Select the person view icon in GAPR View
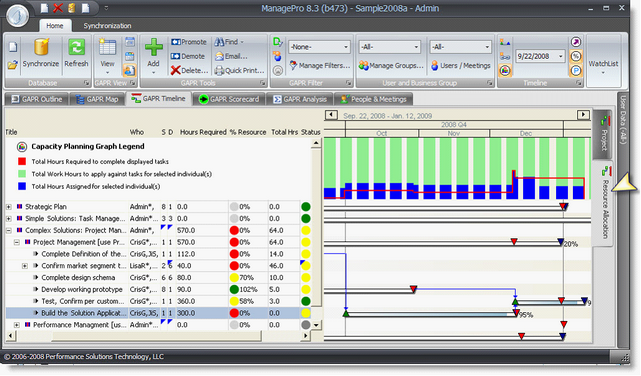This screenshot has width=641, height=376. pos(130,71)
